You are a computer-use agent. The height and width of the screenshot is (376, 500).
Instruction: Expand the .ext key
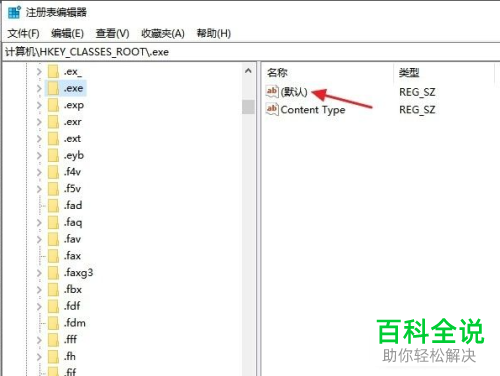pyautogui.click(x=39, y=139)
